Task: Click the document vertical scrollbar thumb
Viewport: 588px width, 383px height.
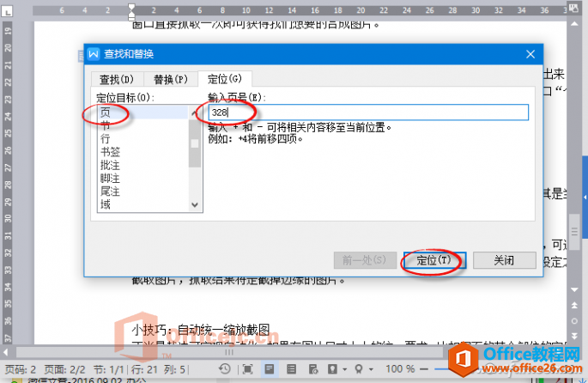Action: point(574,232)
